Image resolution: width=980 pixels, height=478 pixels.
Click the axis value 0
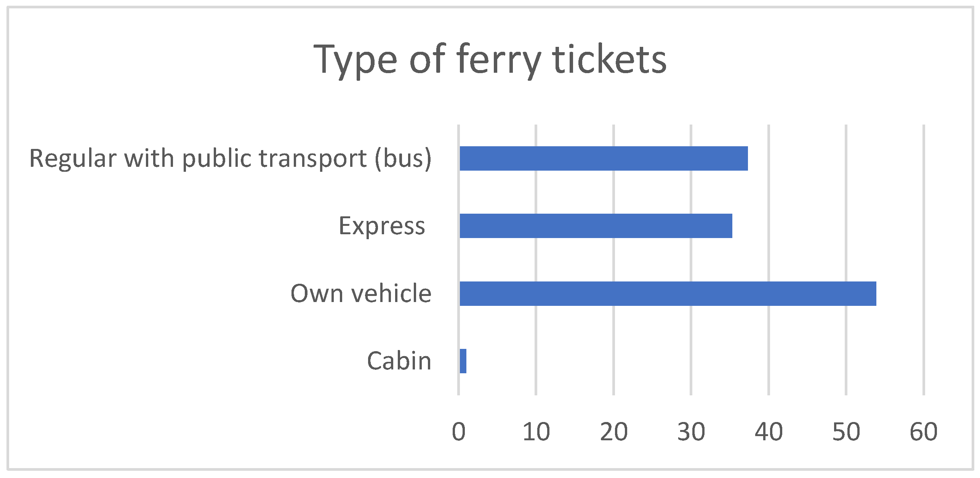[x=458, y=432]
